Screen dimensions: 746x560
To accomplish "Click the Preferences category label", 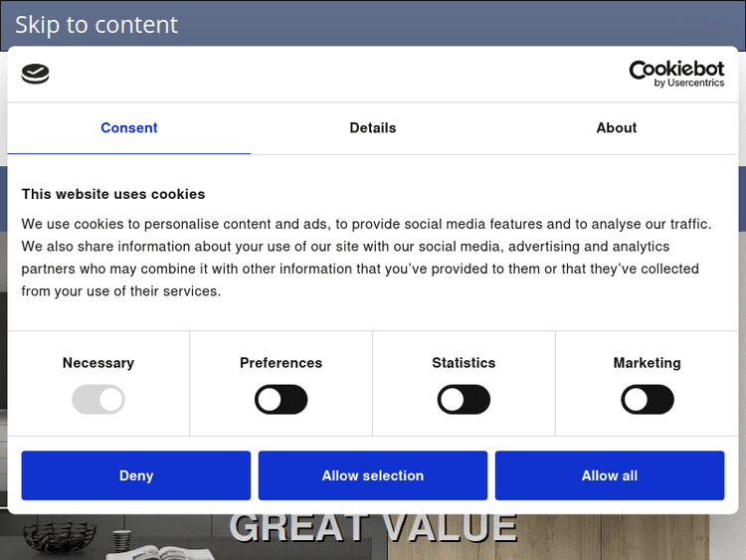I will (x=281, y=363).
